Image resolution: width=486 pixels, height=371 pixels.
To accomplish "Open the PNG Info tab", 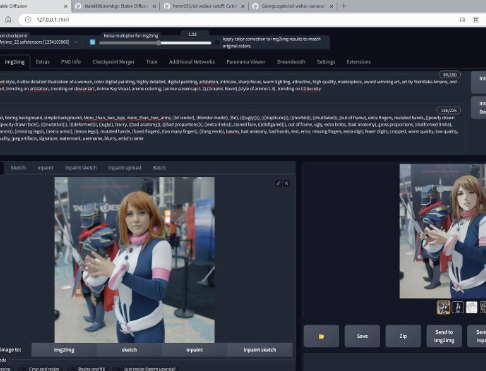I will 71,62.
